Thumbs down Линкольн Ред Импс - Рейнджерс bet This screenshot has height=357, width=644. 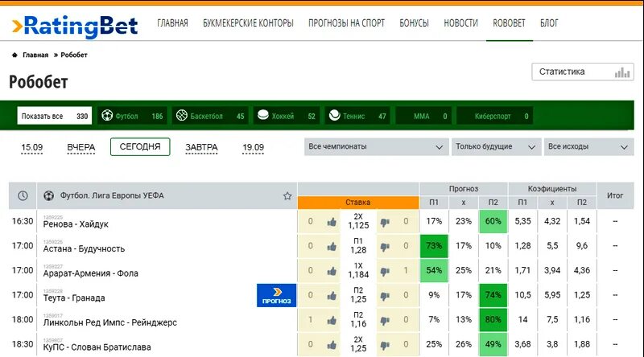pos(385,321)
